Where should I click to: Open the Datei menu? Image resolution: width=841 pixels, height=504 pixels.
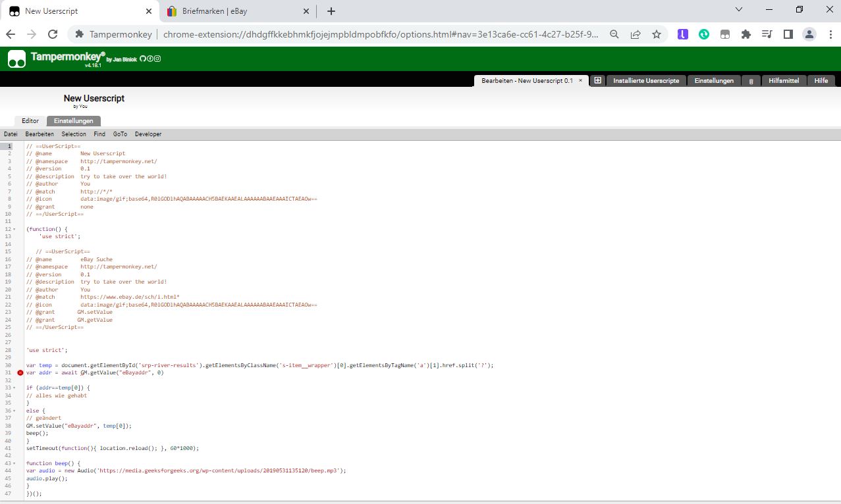click(11, 134)
